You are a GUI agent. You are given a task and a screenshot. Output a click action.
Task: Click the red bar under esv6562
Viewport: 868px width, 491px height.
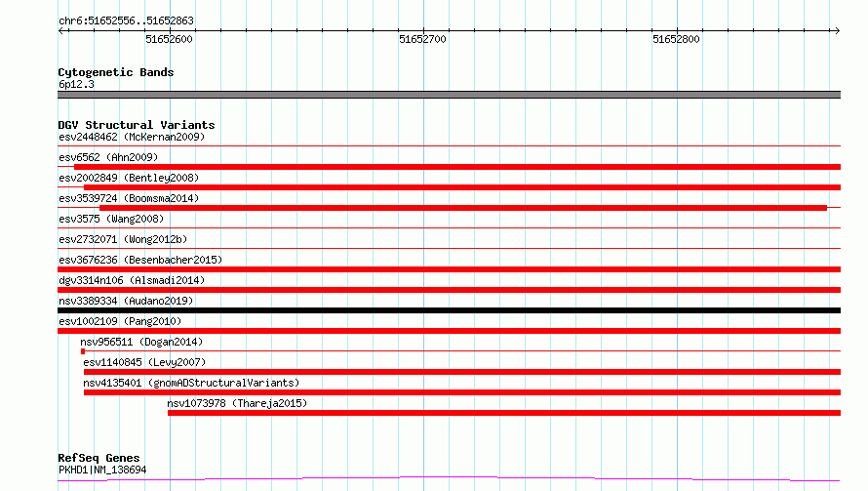click(x=457, y=167)
